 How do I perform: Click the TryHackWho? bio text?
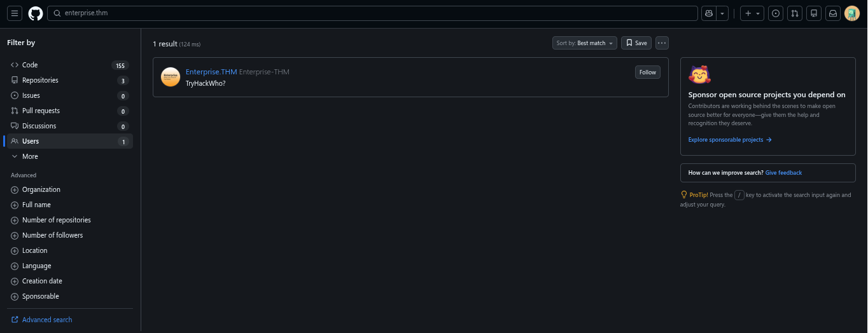pyautogui.click(x=206, y=83)
